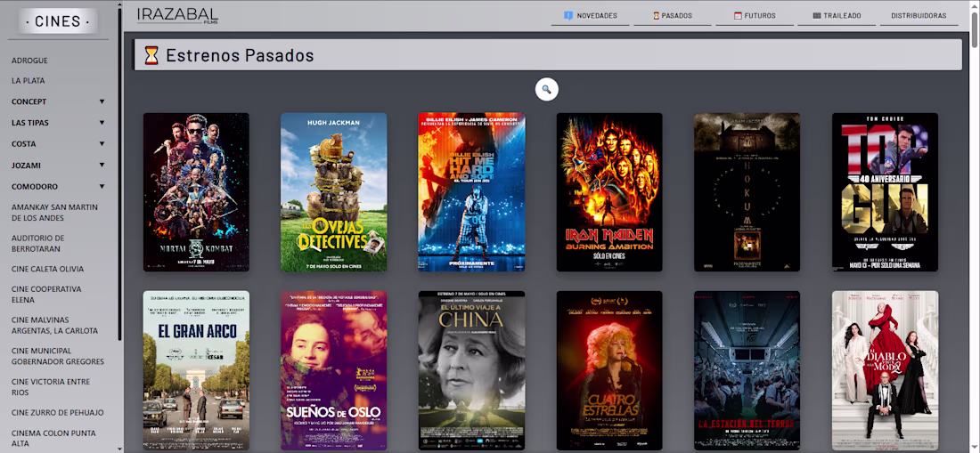980x453 pixels.
Task: Select La Plata cinema link
Action: click(x=29, y=80)
